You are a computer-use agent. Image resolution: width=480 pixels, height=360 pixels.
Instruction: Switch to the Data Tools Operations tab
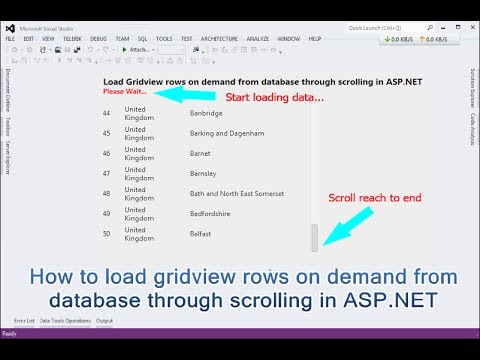(x=65, y=321)
